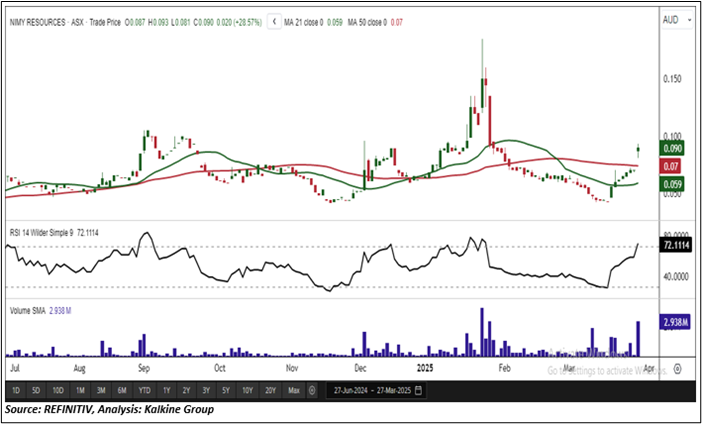The height and width of the screenshot is (424, 702).
Task: Click the Nov label on time axis
Action: [x=291, y=368]
